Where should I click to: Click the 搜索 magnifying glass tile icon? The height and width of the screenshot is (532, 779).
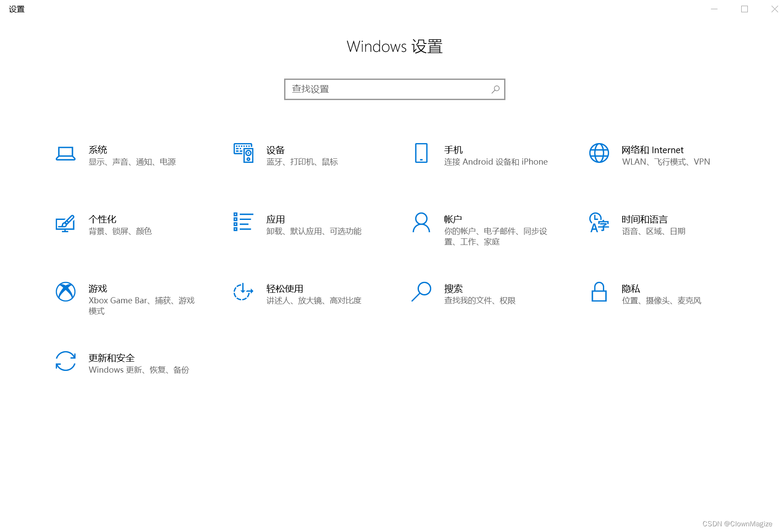(421, 291)
